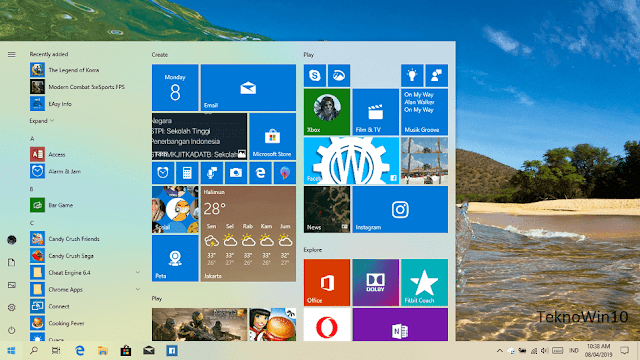This screenshot has height=360, width=640.
Task: Open the Tips lightbulb tile
Action: point(412,76)
